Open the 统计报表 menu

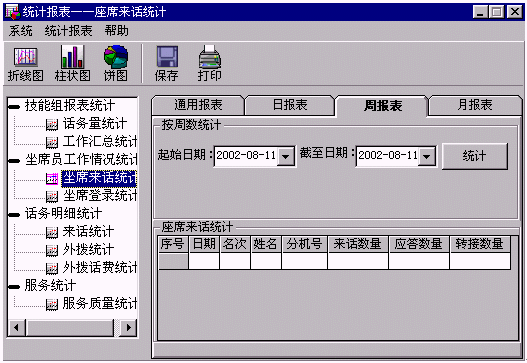pos(69,31)
